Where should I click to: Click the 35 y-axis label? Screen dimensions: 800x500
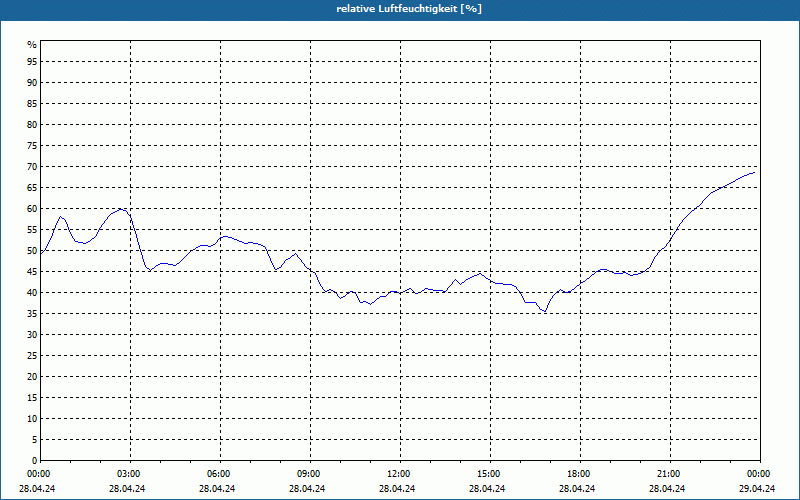32,314
